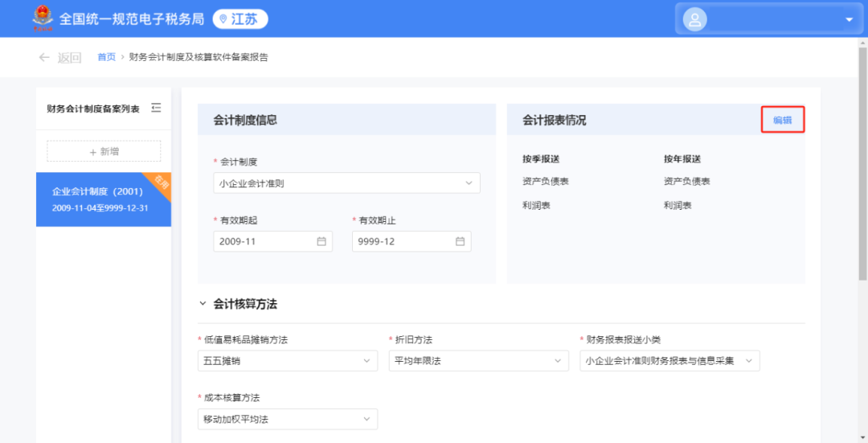Image resolution: width=868 pixels, height=443 pixels.
Task: Click the 返回 back arrow
Action: click(x=43, y=57)
